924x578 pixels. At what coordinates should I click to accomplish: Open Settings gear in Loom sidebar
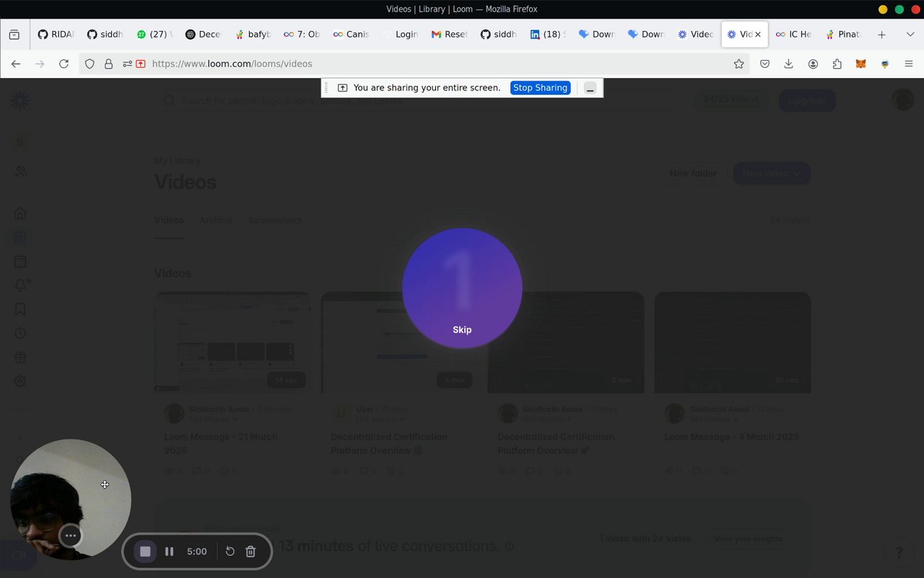20,381
